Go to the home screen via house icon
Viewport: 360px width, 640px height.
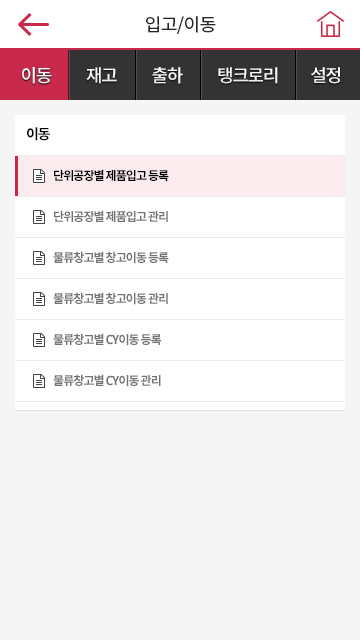tap(330, 24)
